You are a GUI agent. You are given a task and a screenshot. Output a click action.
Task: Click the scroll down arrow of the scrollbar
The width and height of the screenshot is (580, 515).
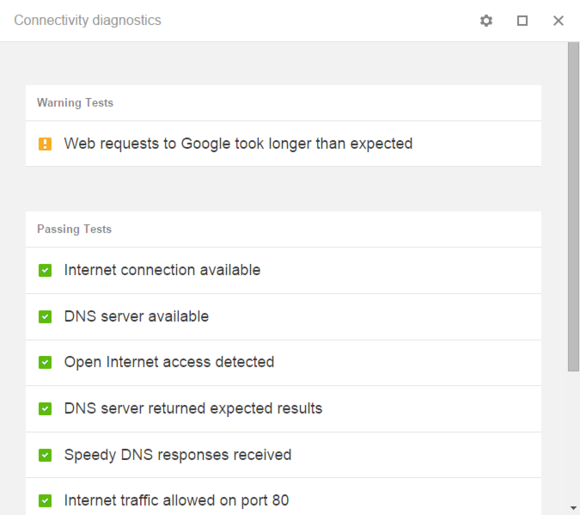[573, 508]
